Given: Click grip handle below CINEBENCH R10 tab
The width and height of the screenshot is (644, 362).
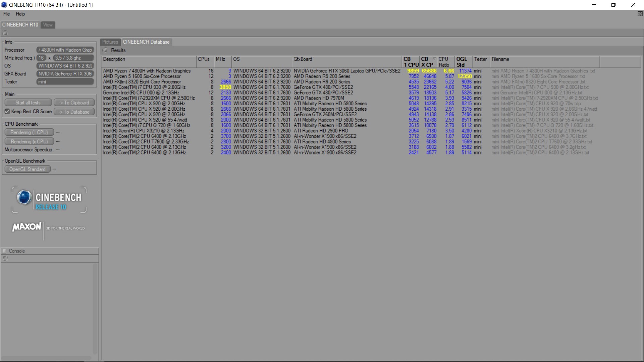Looking at the screenshot, I should (5, 33).
